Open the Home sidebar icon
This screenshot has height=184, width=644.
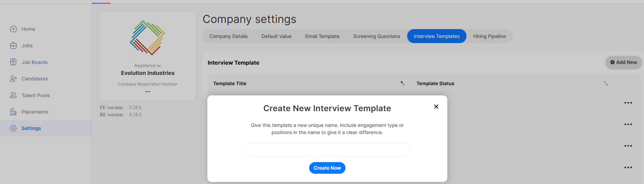click(x=13, y=29)
